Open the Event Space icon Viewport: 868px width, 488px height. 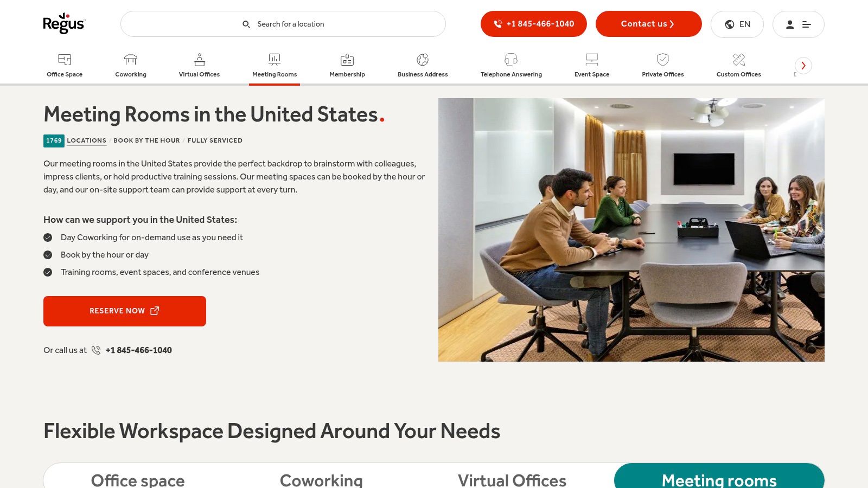pyautogui.click(x=592, y=60)
